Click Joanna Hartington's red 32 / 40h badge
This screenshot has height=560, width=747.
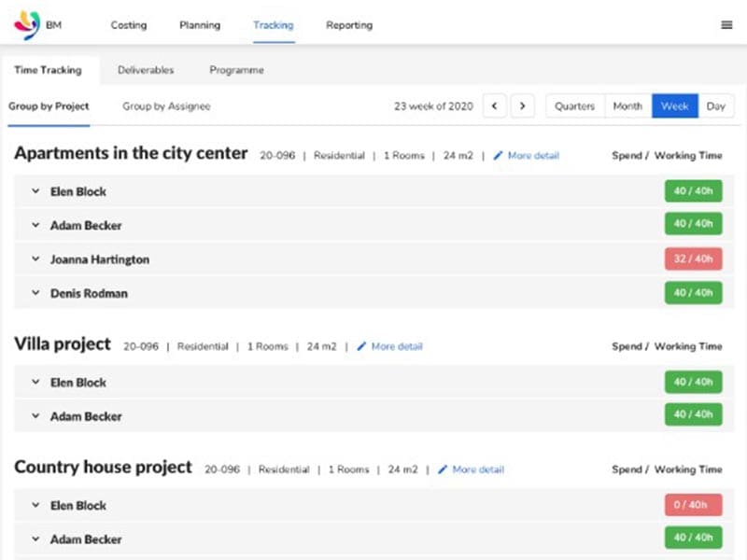click(693, 259)
